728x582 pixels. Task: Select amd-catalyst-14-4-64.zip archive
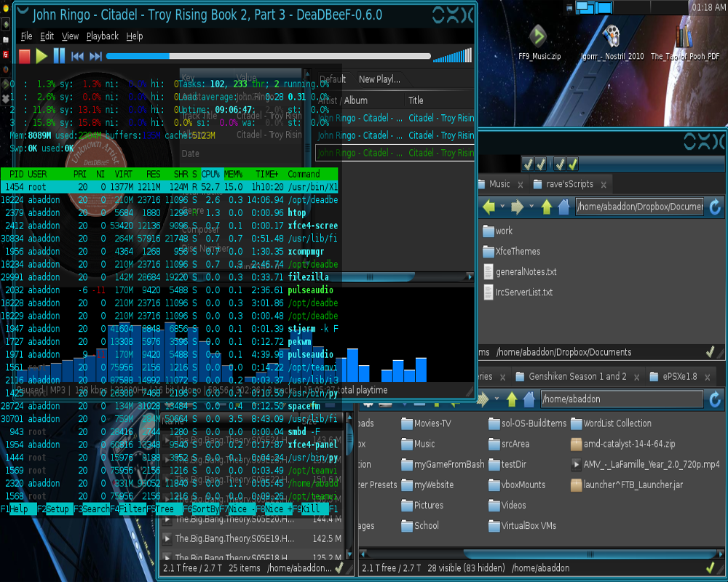point(623,444)
